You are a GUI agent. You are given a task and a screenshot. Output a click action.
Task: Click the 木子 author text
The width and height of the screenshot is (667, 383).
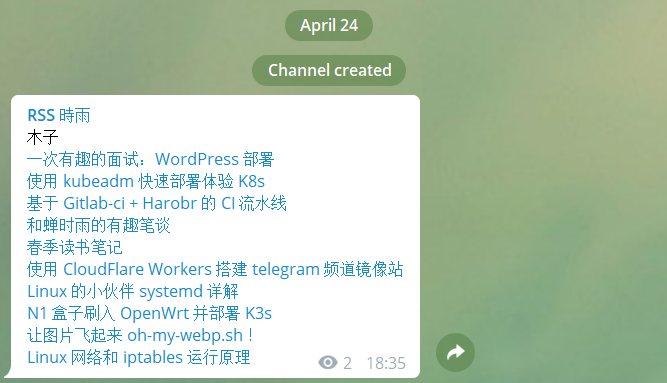(x=42, y=137)
